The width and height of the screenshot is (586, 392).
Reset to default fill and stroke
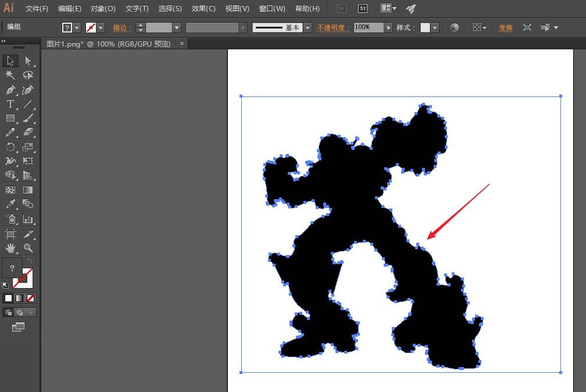(x=5, y=285)
